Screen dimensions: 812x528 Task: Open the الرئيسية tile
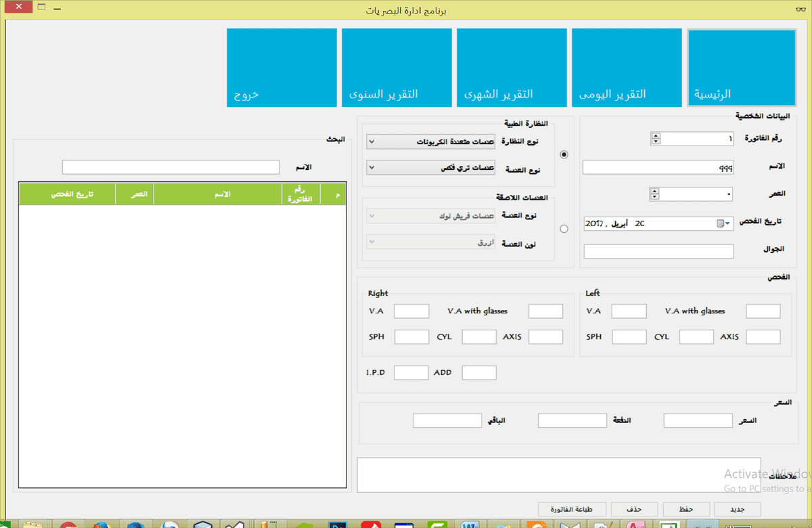point(742,68)
